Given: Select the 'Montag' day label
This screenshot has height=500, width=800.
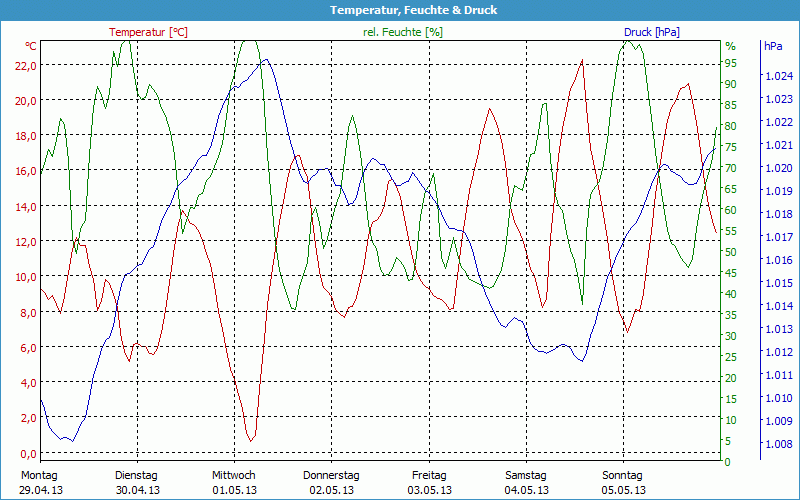Looking at the screenshot, I should tap(39, 476).
